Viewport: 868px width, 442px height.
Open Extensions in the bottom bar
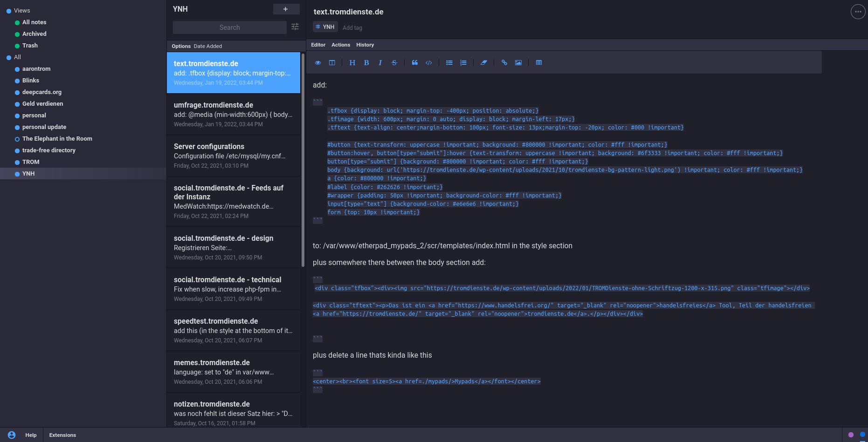[x=62, y=435]
